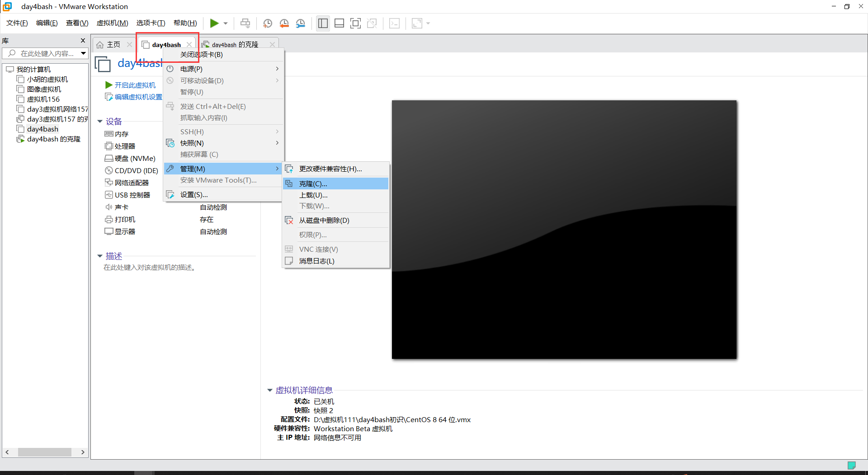Open the 选项卡(T) menu

tap(151, 23)
